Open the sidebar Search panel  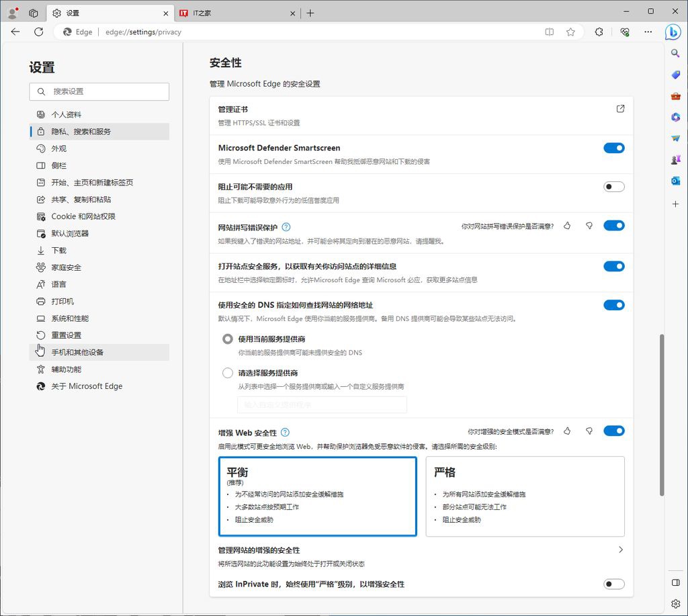[x=675, y=53]
